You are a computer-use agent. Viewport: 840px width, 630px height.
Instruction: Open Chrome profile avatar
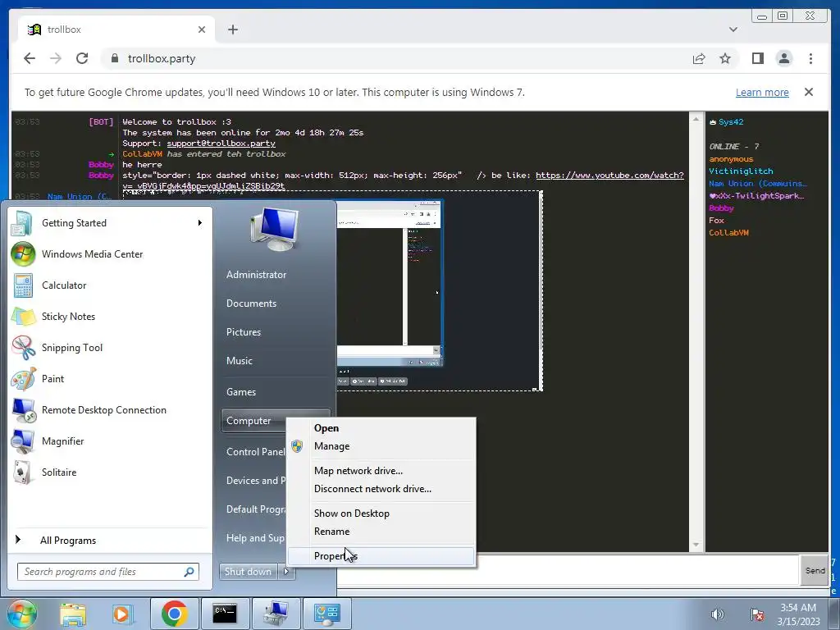784,58
